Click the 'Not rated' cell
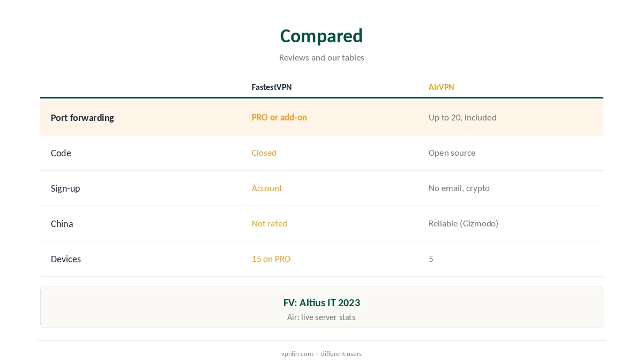The height and width of the screenshot is (364, 643). pos(270,223)
